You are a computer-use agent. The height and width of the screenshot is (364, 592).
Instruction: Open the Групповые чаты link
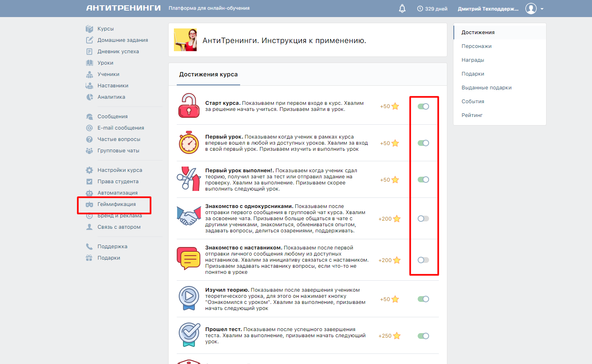coord(118,151)
